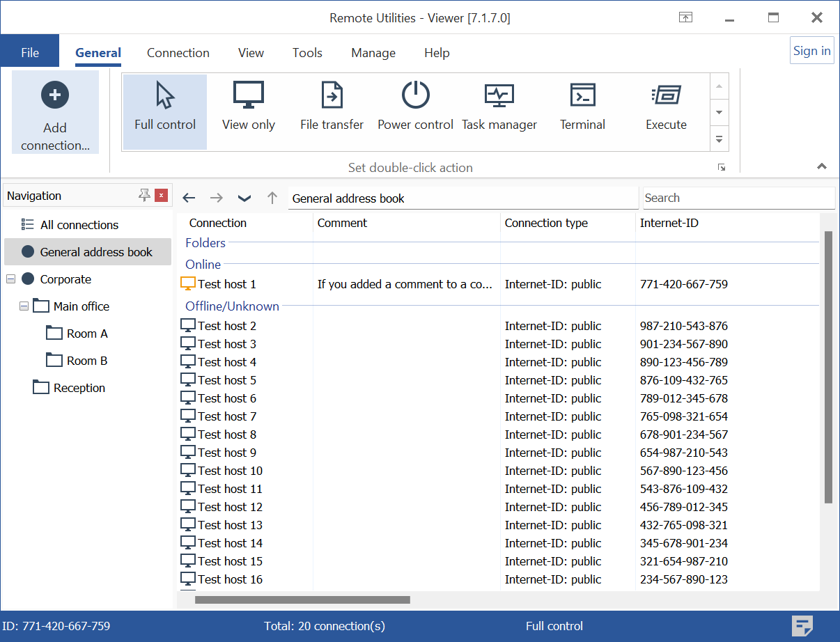The image size is (840, 642).
Task: Navigate back with the left arrow
Action: click(x=189, y=198)
